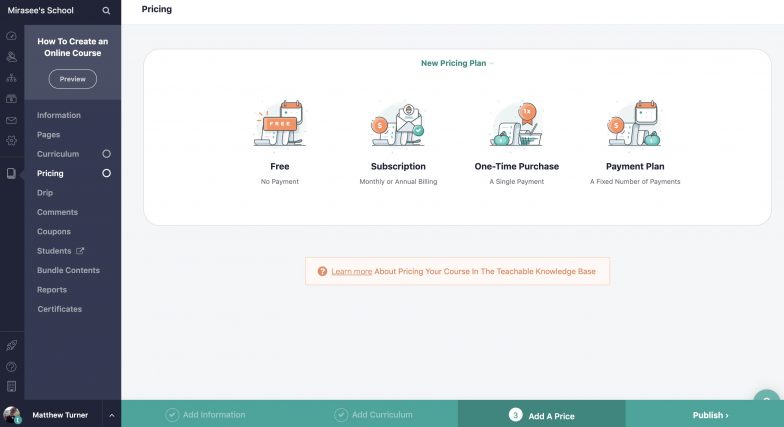Open the search icon beside Mirasee's School
Image resolution: width=784 pixels, height=427 pixels.
[106, 10]
